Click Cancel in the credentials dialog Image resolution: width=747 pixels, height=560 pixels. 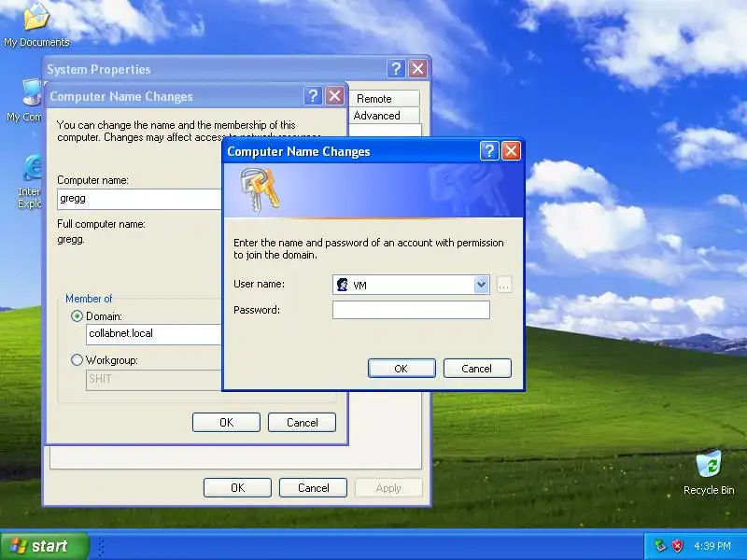pos(477,369)
